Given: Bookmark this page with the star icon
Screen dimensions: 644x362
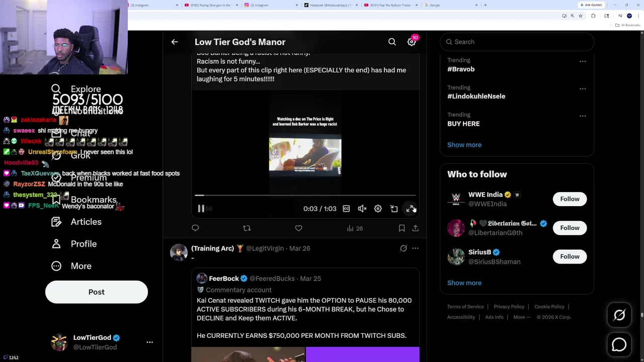Looking at the screenshot, I should [x=580, y=16].
